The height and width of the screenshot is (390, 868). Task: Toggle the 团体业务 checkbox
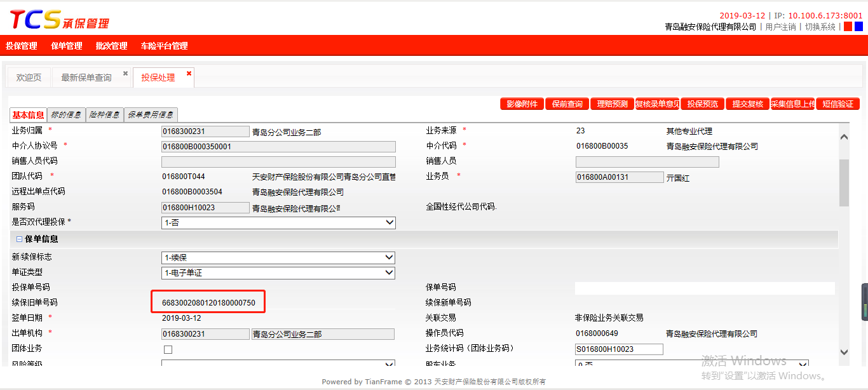click(168, 349)
